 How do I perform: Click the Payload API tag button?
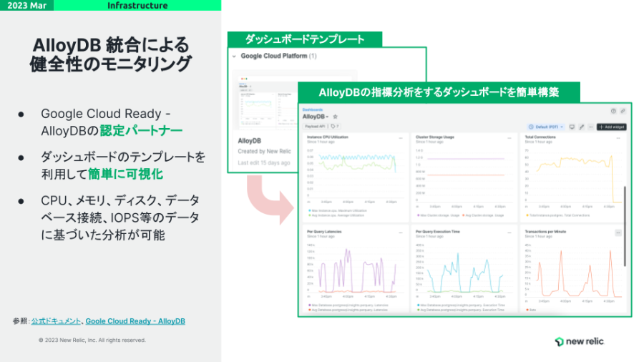tap(315, 127)
